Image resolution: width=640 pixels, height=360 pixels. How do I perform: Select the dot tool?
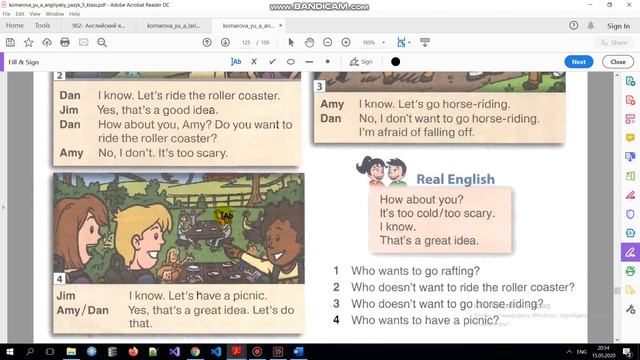[x=327, y=62]
